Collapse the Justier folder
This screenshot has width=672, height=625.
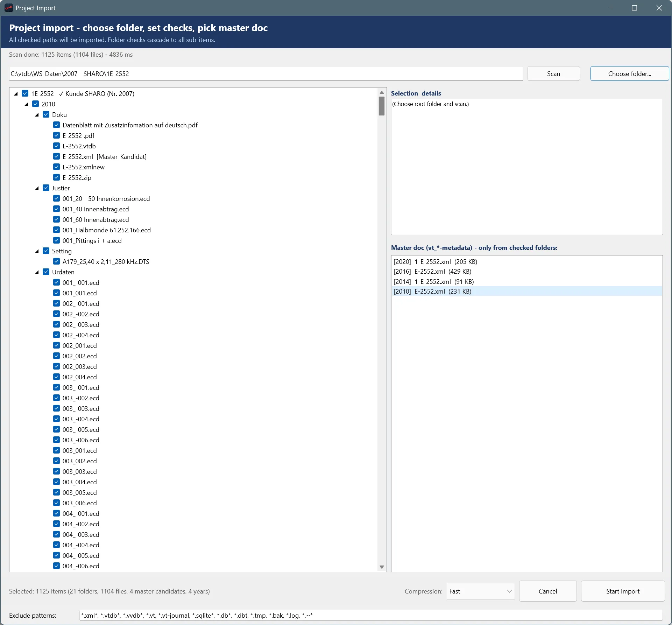(37, 188)
